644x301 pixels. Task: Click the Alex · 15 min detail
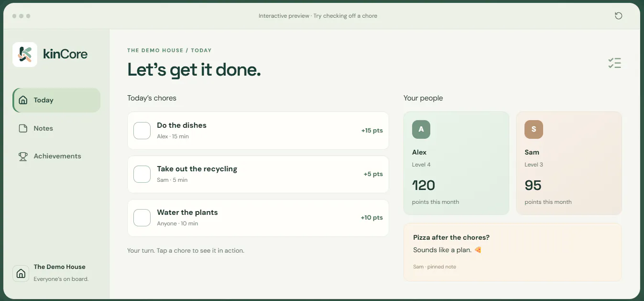click(173, 136)
